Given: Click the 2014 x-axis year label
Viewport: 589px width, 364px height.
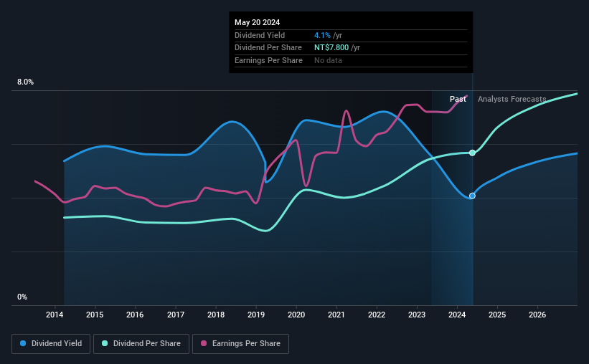Looking at the screenshot, I should (55, 315).
